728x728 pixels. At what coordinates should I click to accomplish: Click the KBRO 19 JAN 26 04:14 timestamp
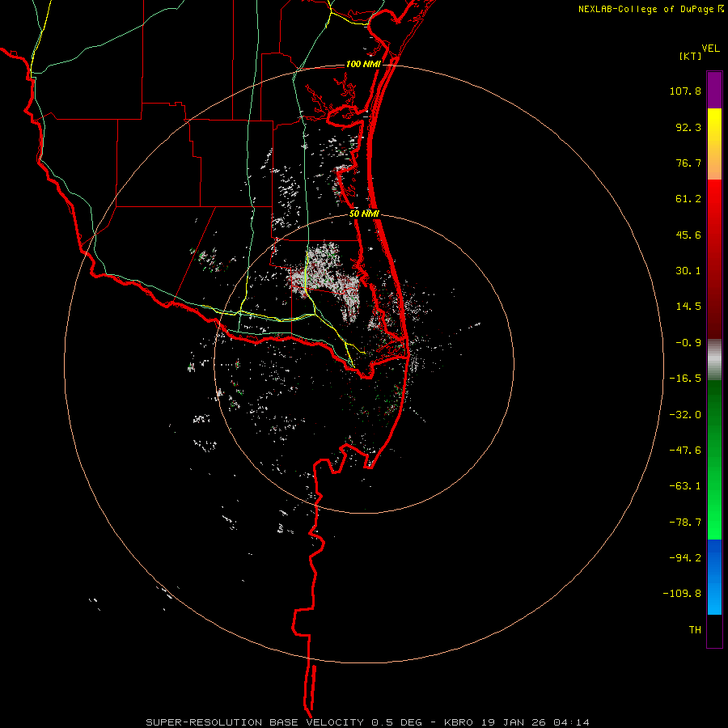[517, 722]
